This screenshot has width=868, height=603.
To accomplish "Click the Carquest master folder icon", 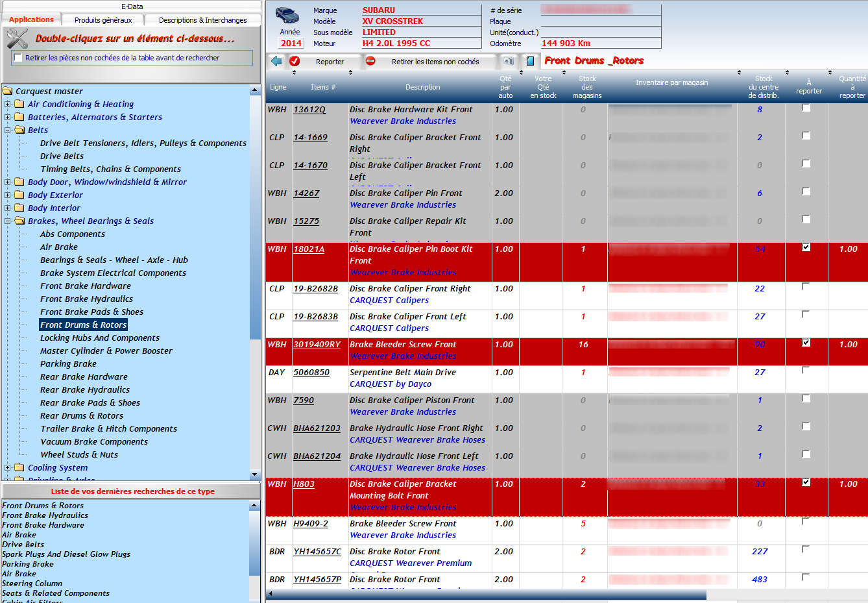I will (x=8, y=92).
